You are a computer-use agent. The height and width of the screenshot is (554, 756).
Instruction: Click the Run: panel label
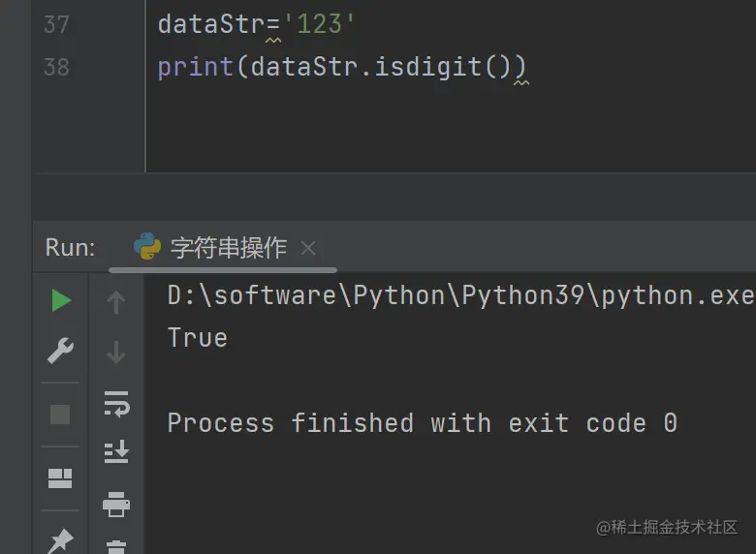click(x=71, y=248)
